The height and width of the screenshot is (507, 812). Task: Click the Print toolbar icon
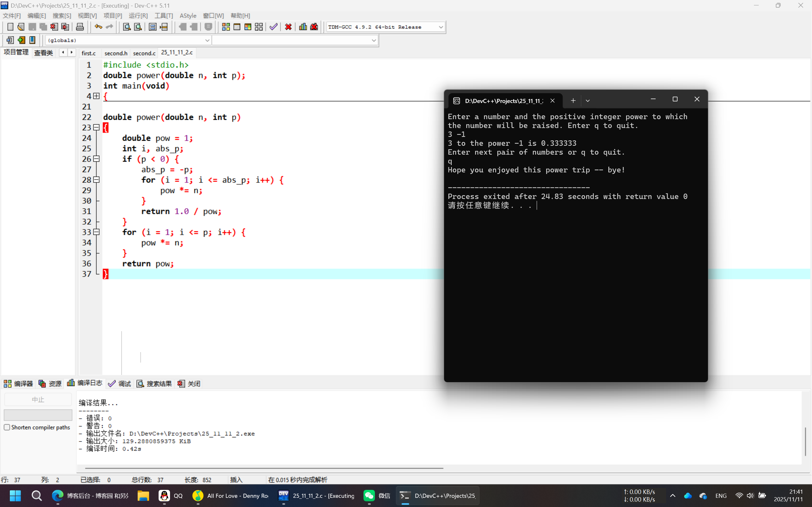coord(80,27)
